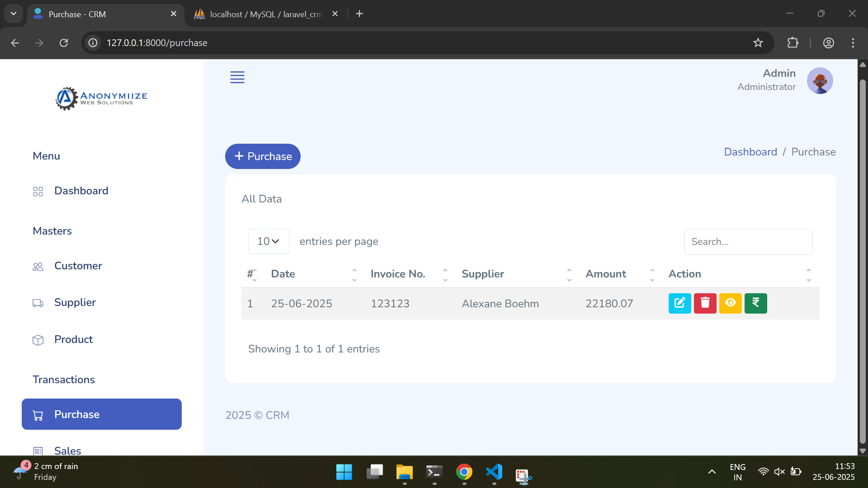This screenshot has width=868, height=488.
Task: Open the weather widget on taskbar
Action: click(x=45, y=472)
